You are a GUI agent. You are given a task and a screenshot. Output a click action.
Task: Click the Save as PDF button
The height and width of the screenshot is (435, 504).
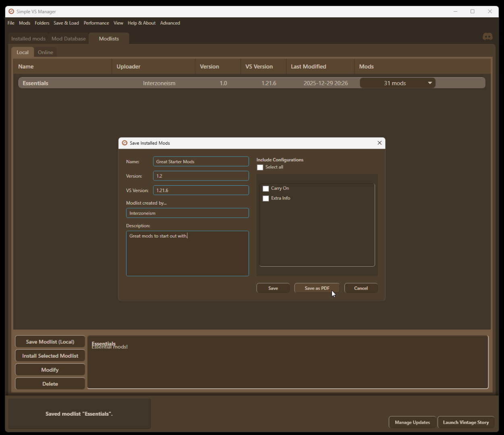click(x=317, y=288)
